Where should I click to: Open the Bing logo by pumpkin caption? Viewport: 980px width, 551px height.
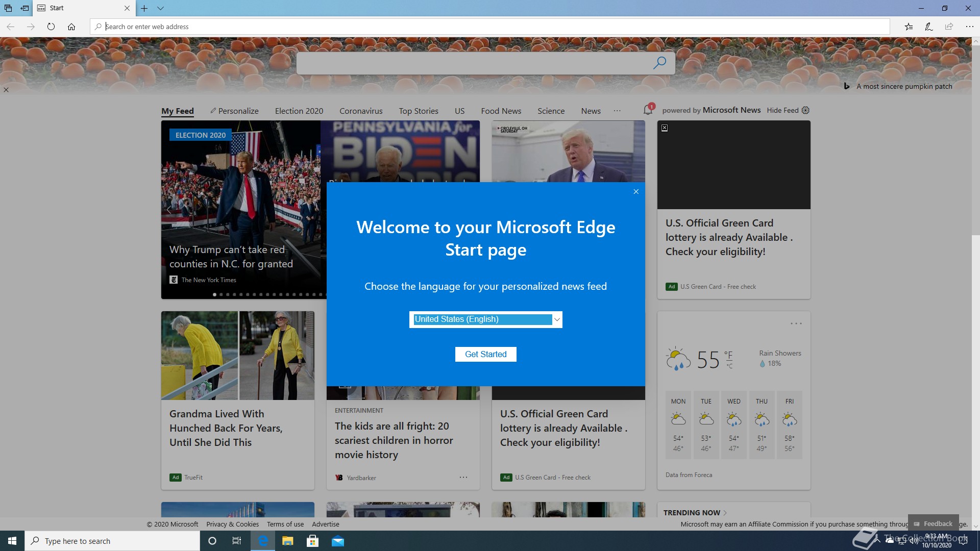(x=846, y=86)
